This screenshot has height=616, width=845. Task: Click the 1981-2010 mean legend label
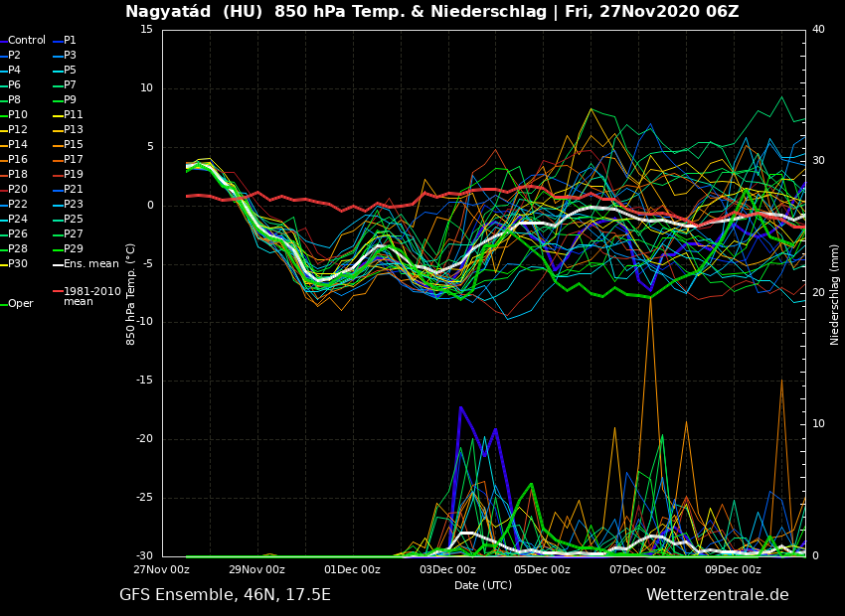tap(91, 296)
